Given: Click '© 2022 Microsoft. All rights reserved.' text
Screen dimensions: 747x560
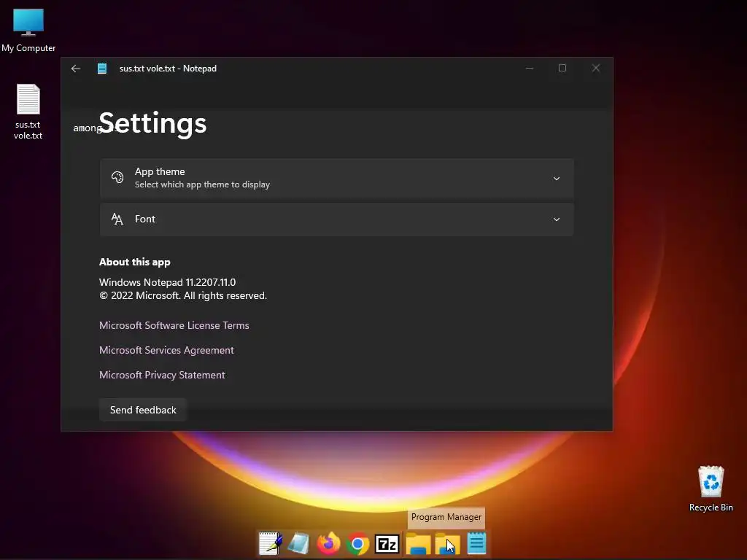Looking at the screenshot, I should [x=183, y=296].
